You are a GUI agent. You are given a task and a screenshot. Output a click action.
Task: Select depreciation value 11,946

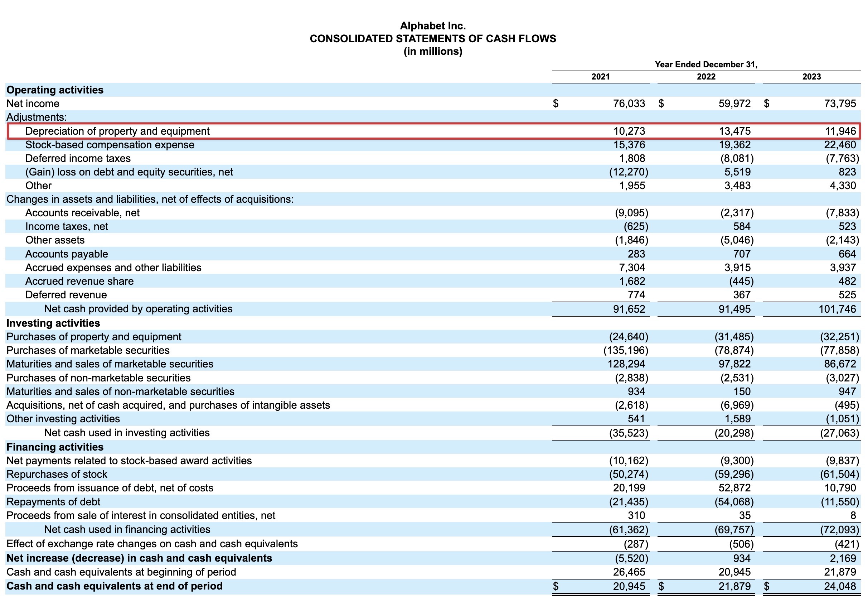click(840, 131)
